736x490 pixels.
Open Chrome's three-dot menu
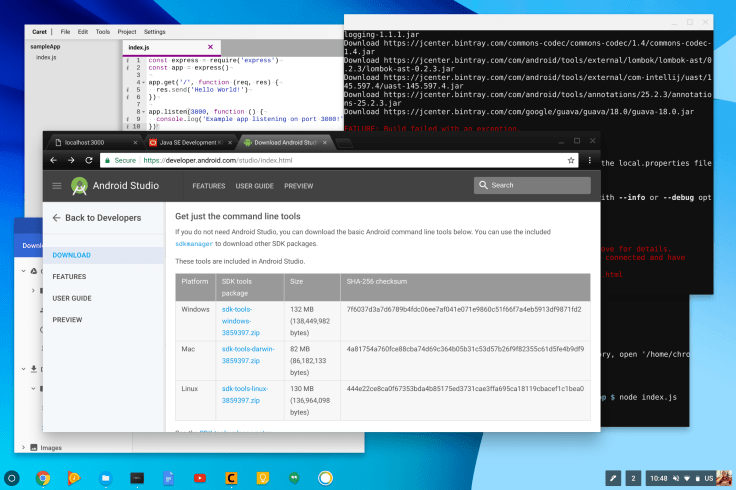[590, 160]
